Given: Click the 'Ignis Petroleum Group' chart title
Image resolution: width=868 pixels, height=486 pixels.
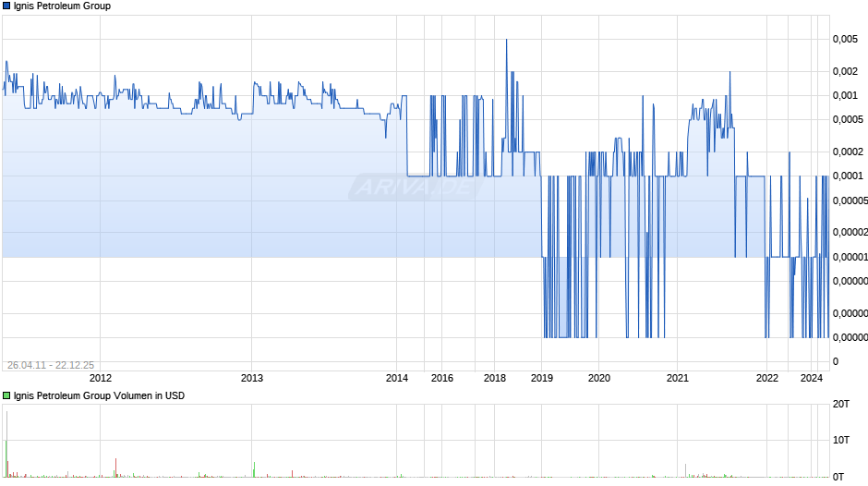Looking at the screenshot, I should pos(62,6).
